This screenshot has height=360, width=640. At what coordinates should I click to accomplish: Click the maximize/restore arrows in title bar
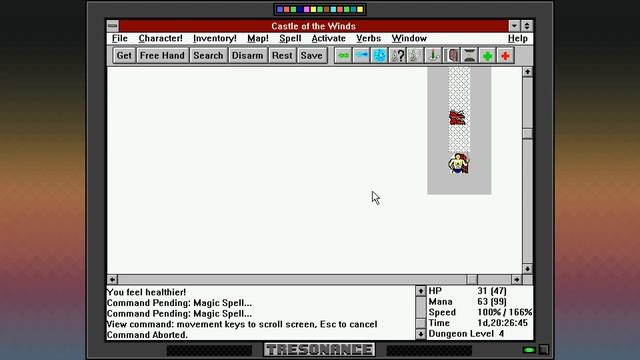click(527, 26)
